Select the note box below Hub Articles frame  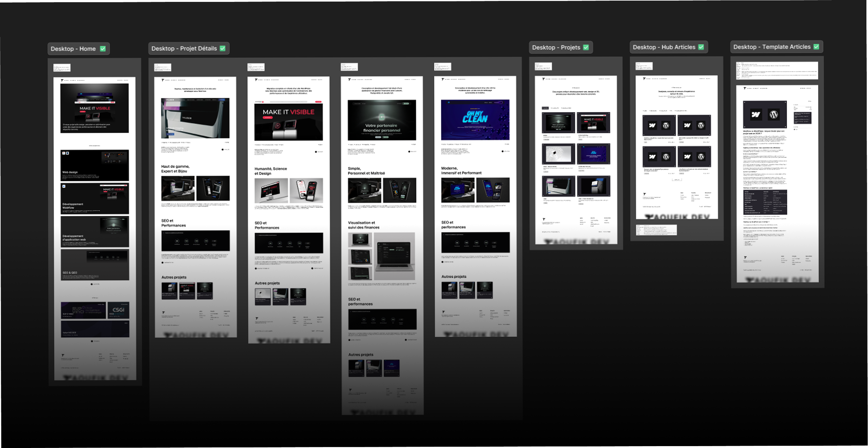[x=656, y=230]
